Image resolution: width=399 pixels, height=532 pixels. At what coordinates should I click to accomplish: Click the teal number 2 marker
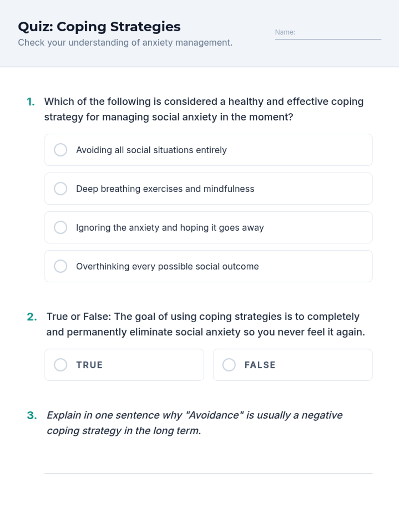pos(32,317)
